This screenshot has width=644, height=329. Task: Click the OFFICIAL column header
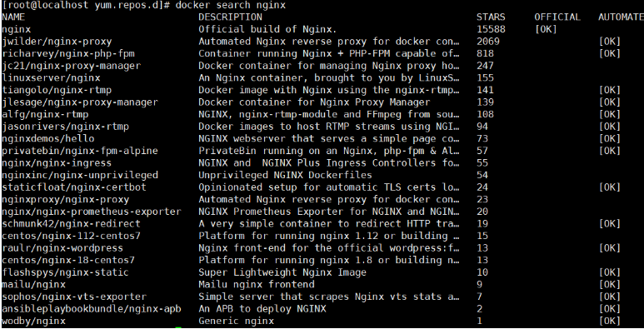coord(557,17)
